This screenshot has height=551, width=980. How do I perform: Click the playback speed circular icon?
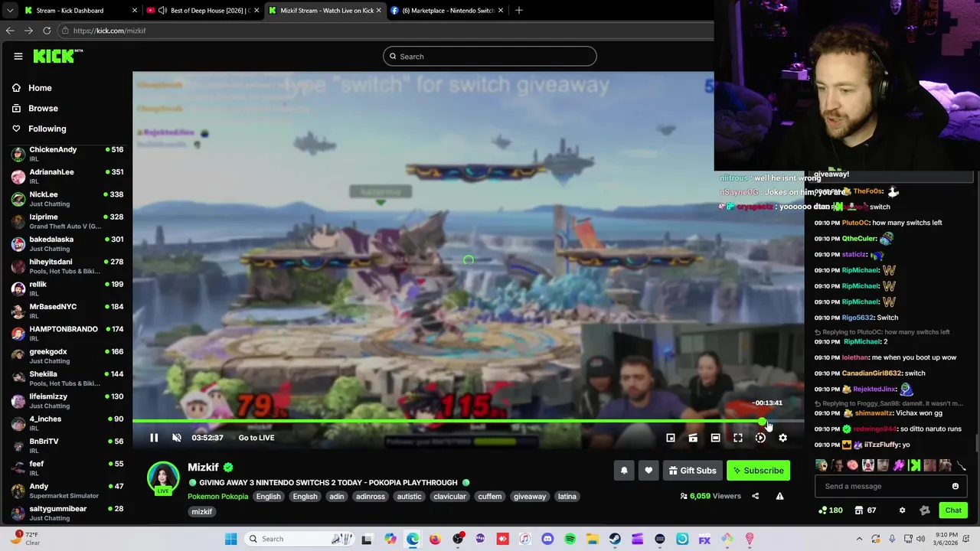click(760, 438)
